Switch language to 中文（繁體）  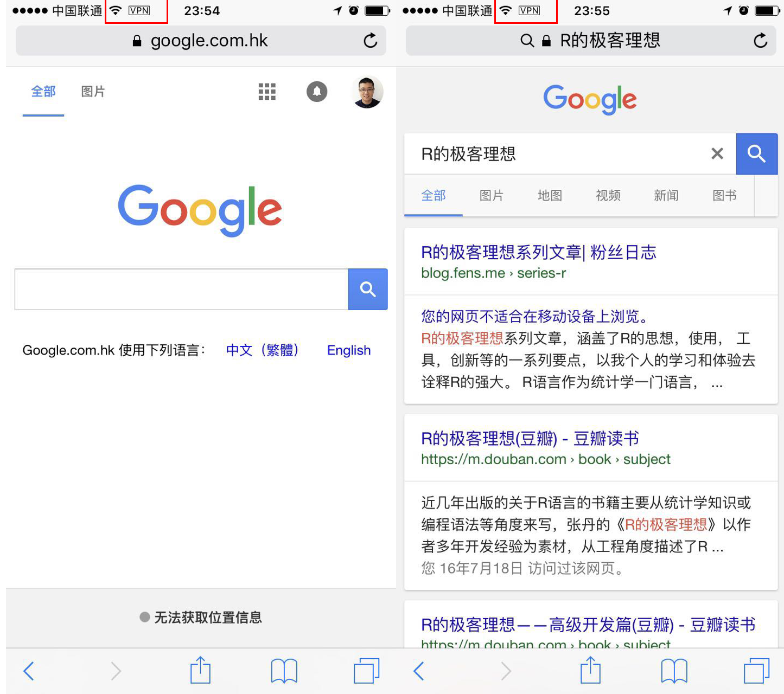coord(263,350)
